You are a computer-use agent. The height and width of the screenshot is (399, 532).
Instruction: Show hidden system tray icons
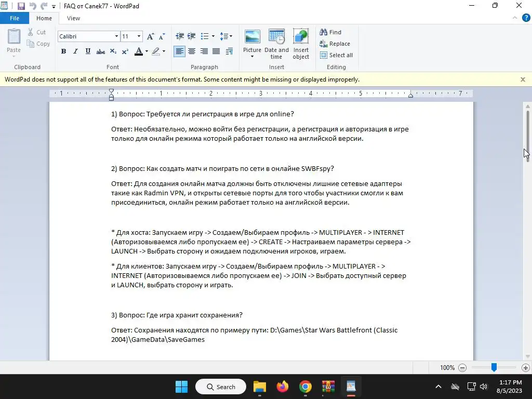[438, 387]
